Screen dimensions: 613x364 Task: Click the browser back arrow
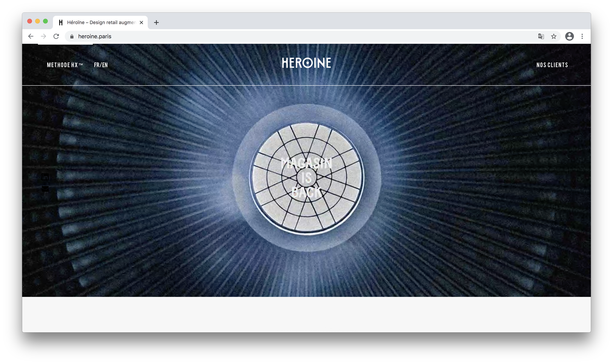pos(31,36)
